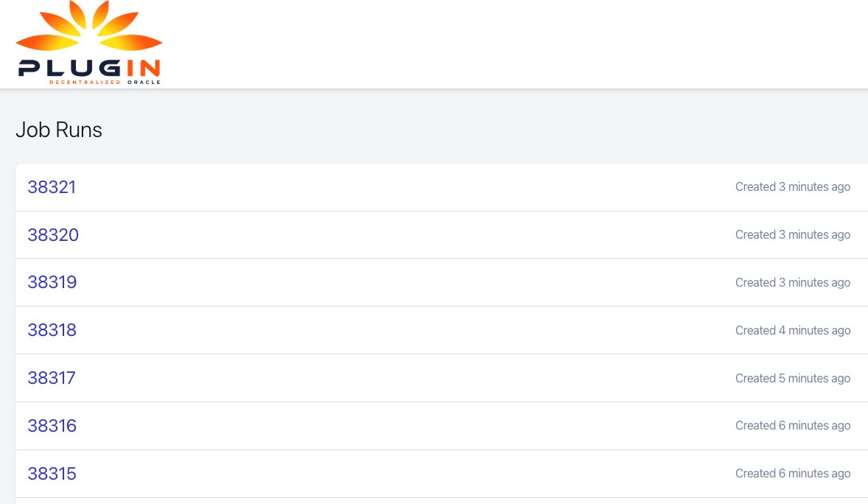
Task: Click the PLUGIN wordmark text
Action: [88, 69]
